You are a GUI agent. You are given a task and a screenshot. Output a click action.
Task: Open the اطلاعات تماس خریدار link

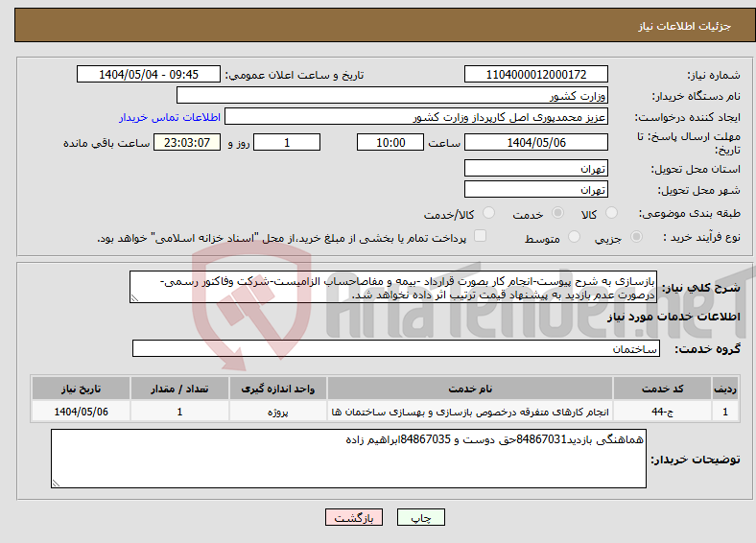[170, 117]
